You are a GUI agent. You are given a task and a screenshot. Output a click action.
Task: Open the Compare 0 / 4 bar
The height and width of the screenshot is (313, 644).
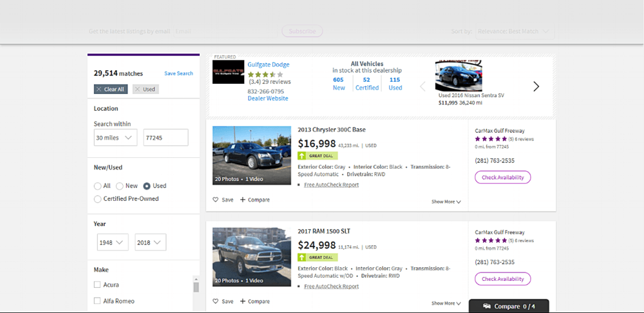point(509,306)
